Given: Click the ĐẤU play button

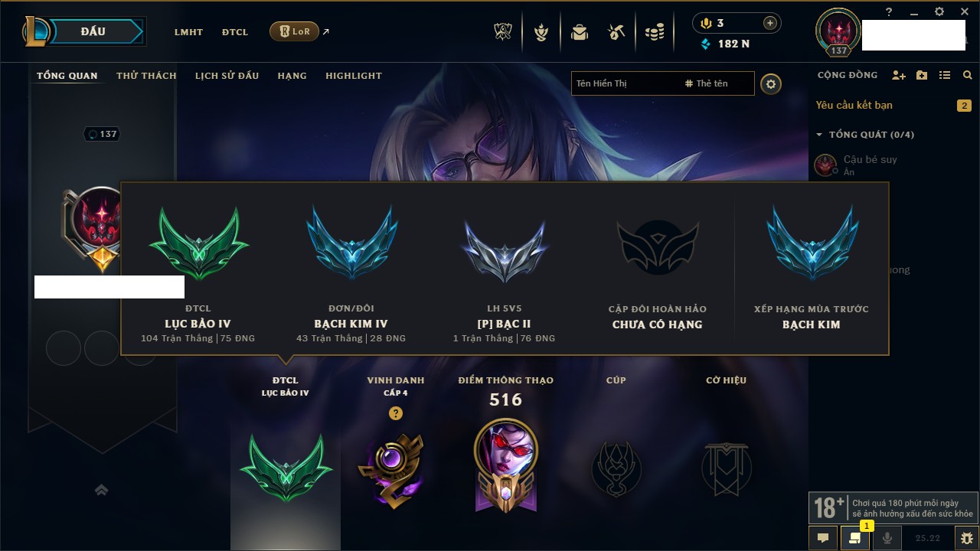Looking at the screenshot, I should coord(93,31).
